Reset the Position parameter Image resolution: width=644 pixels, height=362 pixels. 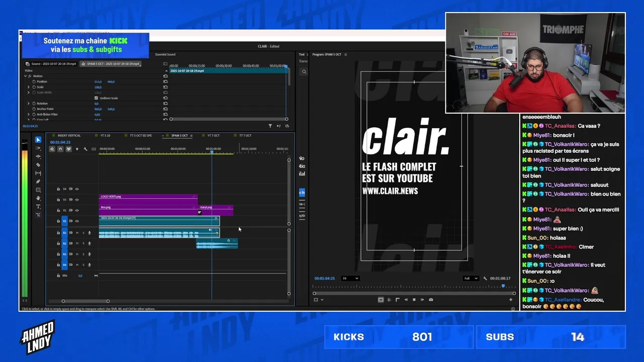coord(166,81)
